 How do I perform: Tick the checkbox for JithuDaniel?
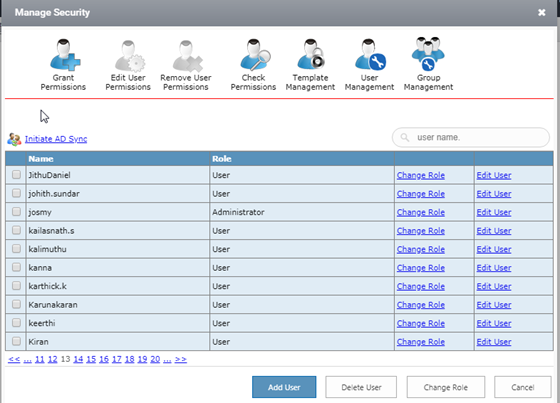tap(16, 174)
